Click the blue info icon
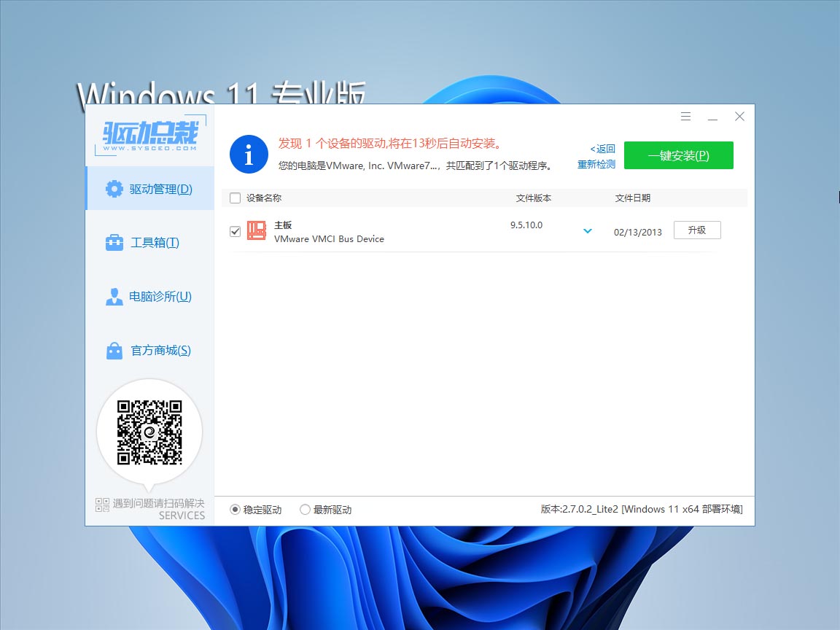This screenshot has width=840, height=630. pyautogui.click(x=249, y=155)
